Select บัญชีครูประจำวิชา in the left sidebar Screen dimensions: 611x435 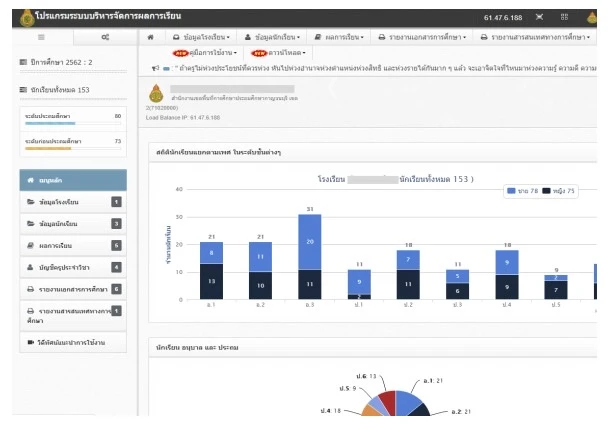pos(73,267)
